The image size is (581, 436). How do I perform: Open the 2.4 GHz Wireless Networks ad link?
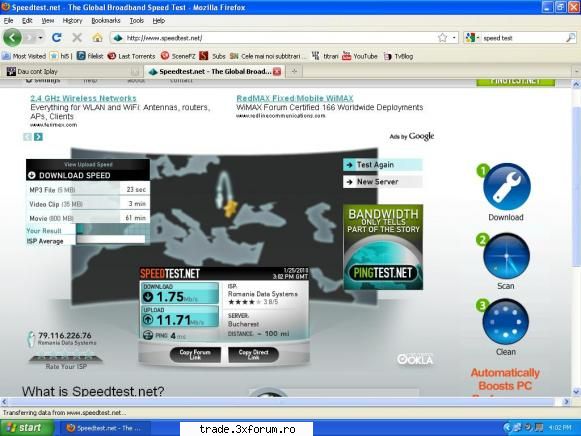point(83,98)
